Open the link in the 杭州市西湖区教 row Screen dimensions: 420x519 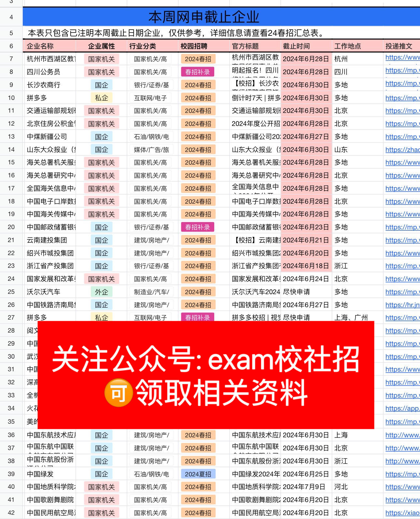coord(402,58)
